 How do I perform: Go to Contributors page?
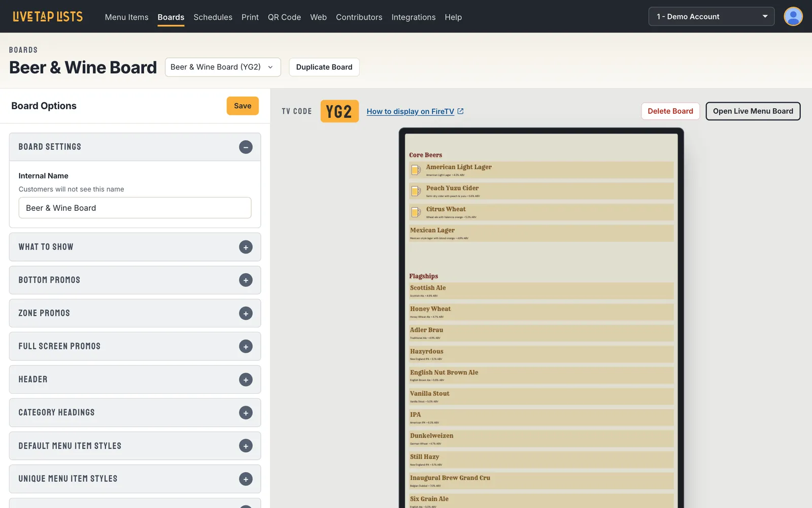coord(359,17)
